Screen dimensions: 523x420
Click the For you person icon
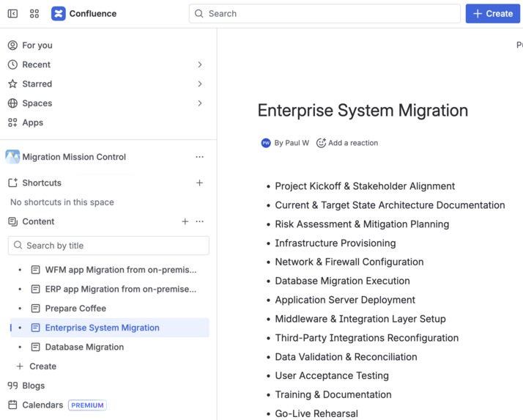point(12,45)
